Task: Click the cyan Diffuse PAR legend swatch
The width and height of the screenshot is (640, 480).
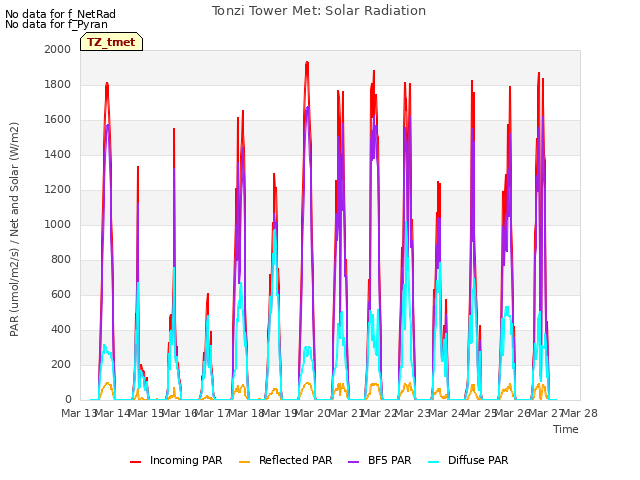Action: pos(433,461)
